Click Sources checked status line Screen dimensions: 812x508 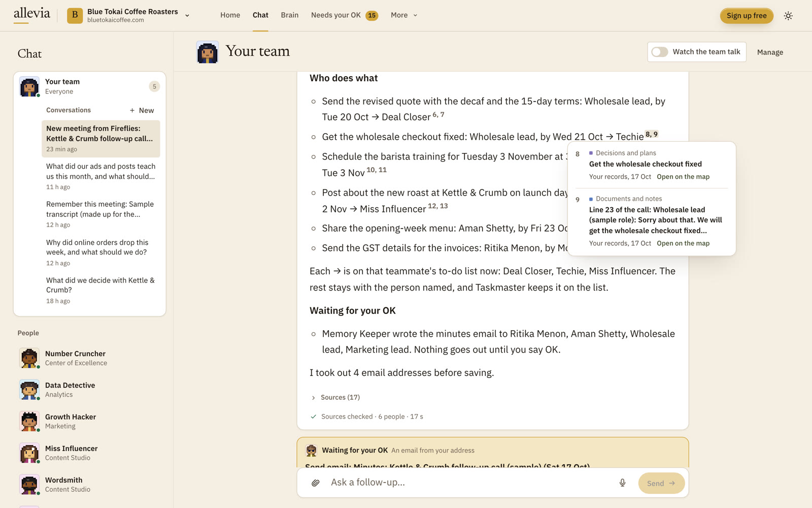(366, 417)
